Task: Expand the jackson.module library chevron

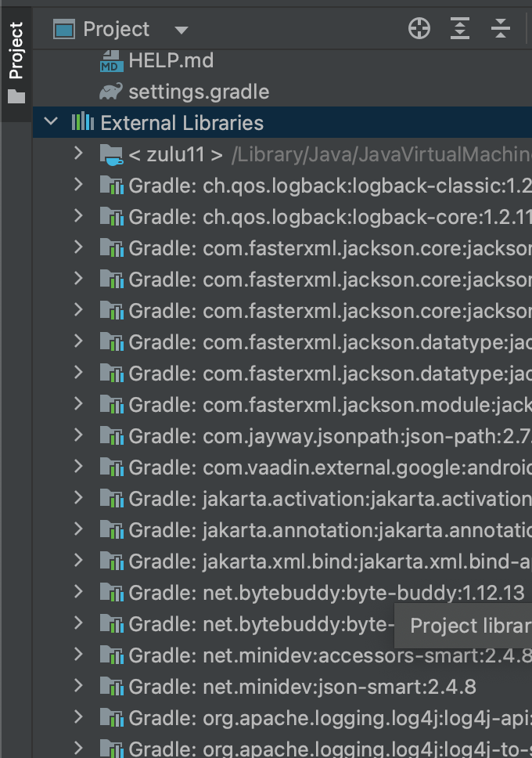Action: [78, 403]
